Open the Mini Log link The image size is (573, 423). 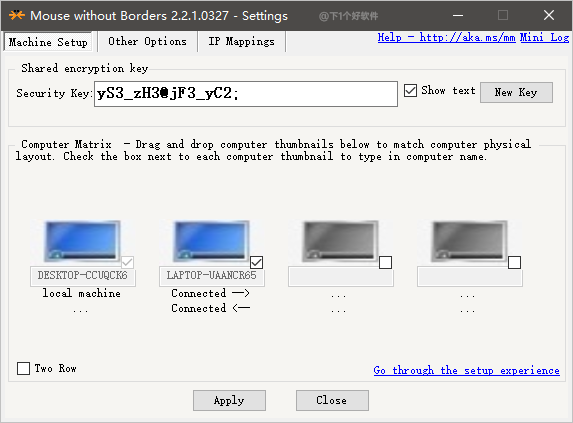(544, 37)
